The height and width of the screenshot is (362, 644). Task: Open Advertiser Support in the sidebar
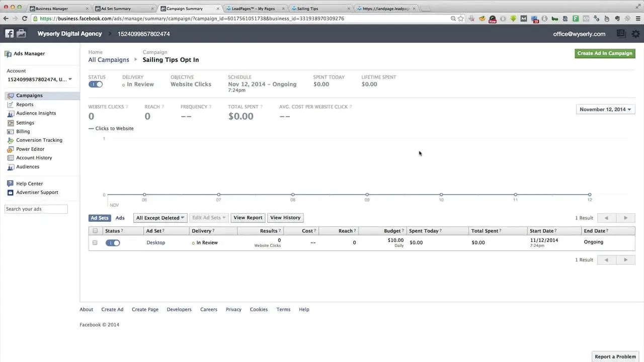(37, 193)
